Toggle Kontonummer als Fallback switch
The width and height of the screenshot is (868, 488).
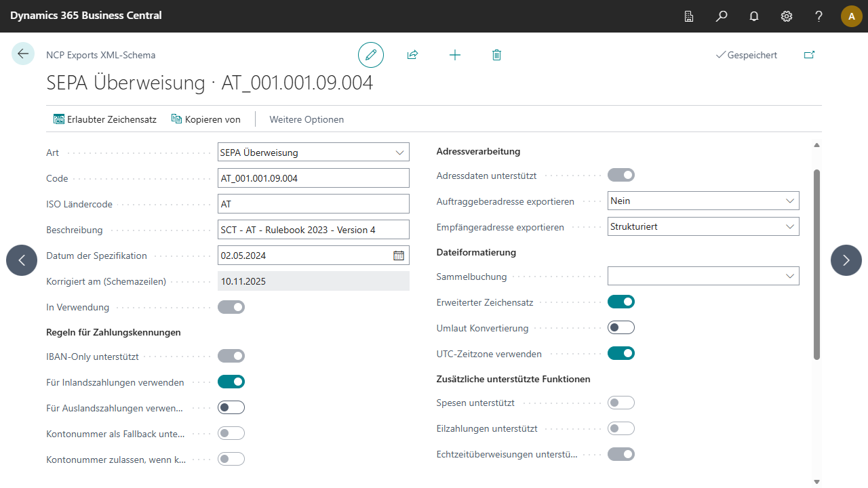point(231,433)
